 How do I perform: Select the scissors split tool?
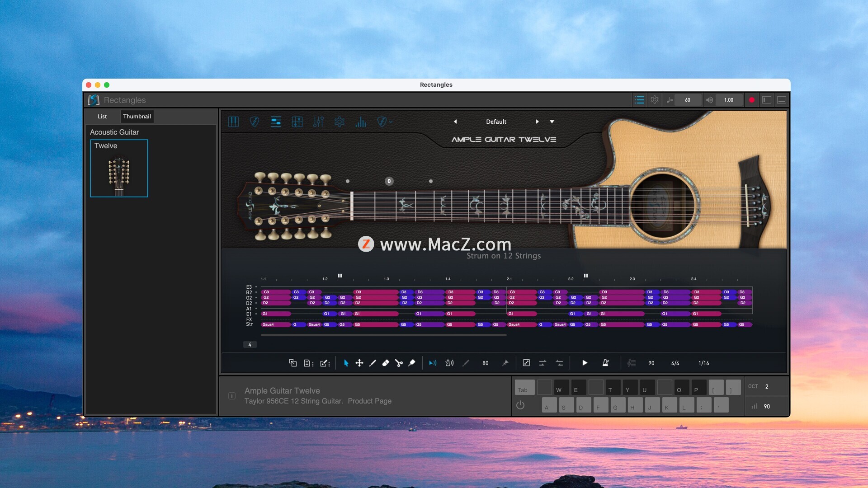coord(399,363)
